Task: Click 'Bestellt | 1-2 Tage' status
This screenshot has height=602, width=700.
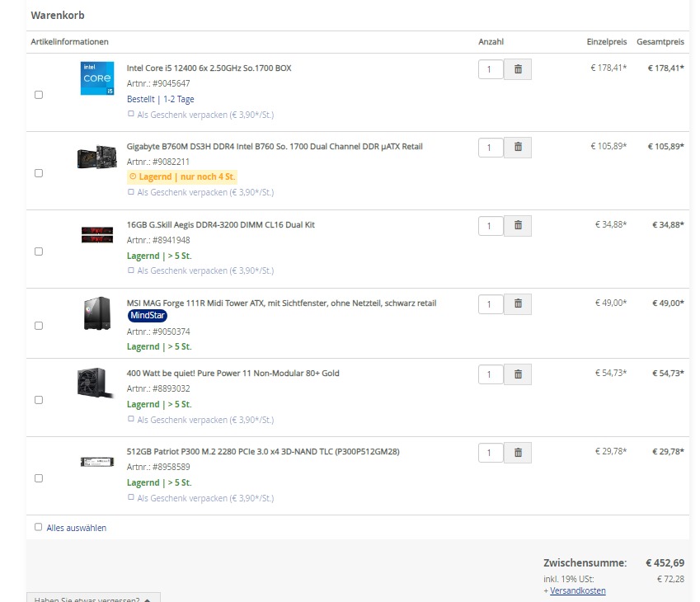Action: (160, 99)
